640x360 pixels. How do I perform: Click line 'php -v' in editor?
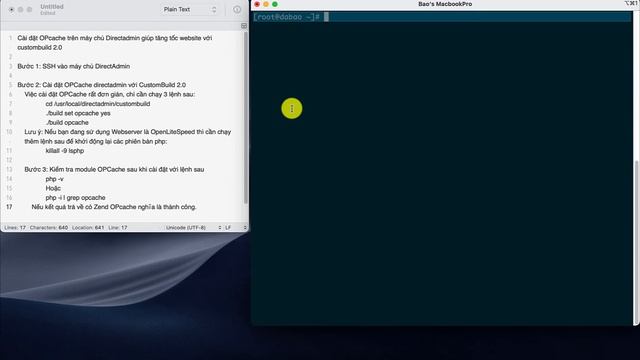(x=55, y=179)
